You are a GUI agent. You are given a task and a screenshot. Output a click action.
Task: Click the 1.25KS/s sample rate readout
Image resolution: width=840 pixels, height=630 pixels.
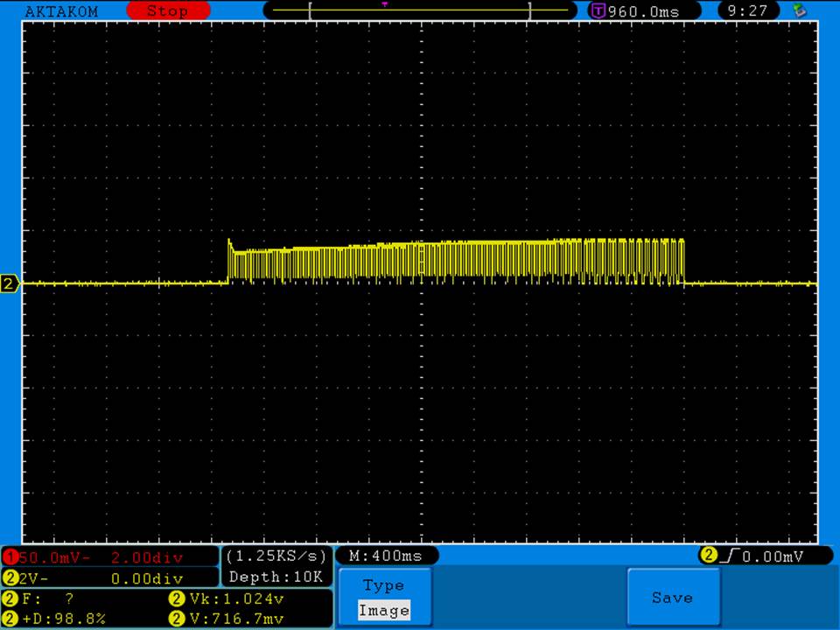pyautogui.click(x=276, y=556)
